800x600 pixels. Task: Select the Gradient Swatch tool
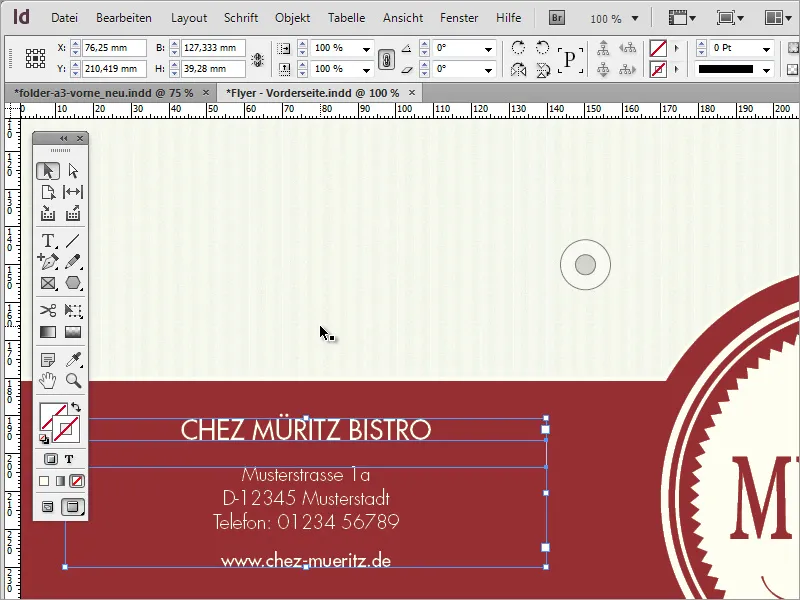[x=48, y=332]
